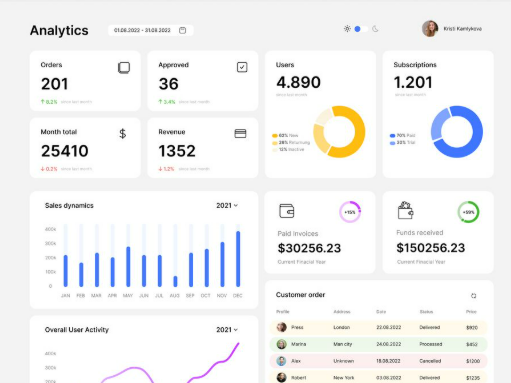511x383 pixels.
Task: Click the Cancelled status in Alex's row
Action: pyautogui.click(x=430, y=361)
